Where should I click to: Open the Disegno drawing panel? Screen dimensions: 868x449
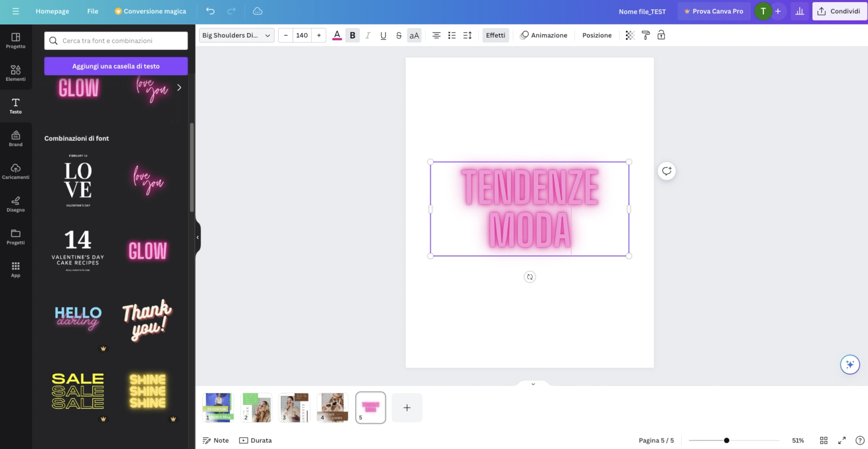point(15,204)
